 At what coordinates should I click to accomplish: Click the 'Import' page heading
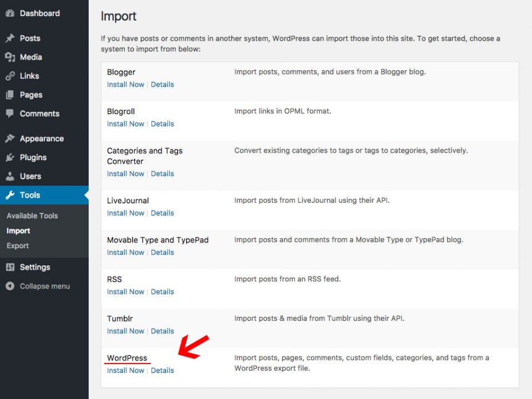[118, 17]
